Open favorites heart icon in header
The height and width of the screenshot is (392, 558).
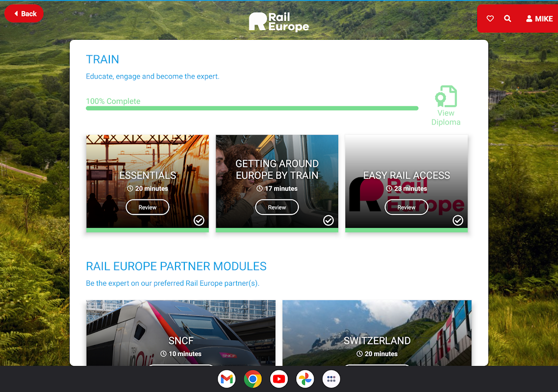coord(490,19)
